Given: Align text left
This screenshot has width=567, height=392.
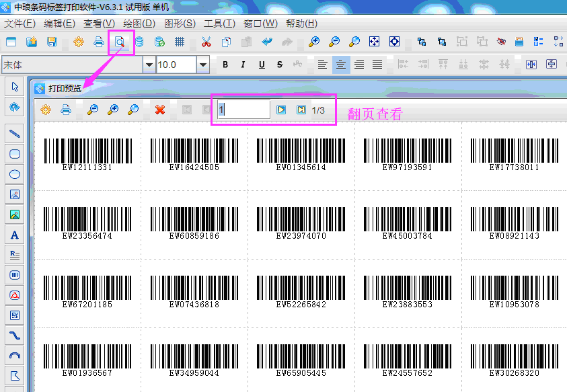Looking at the screenshot, I should tap(322, 65).
